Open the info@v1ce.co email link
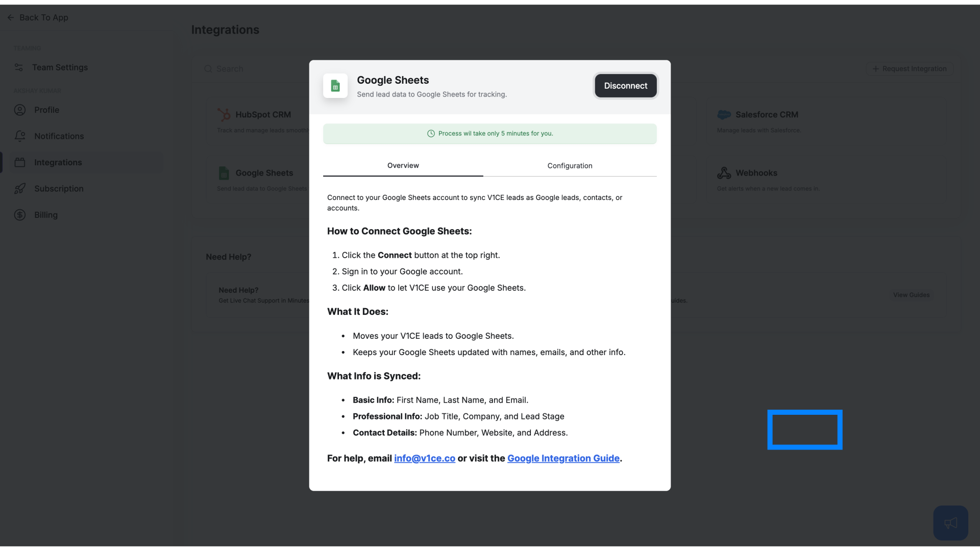 point(424,458)
